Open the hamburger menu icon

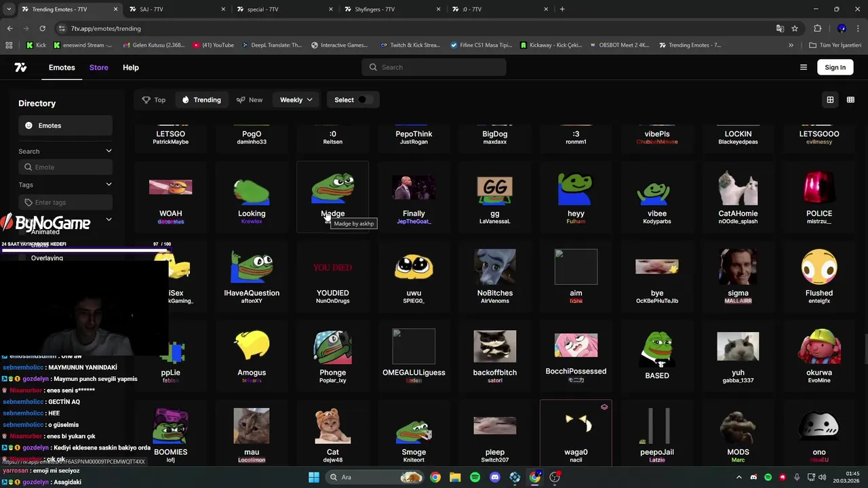[804, 67]
